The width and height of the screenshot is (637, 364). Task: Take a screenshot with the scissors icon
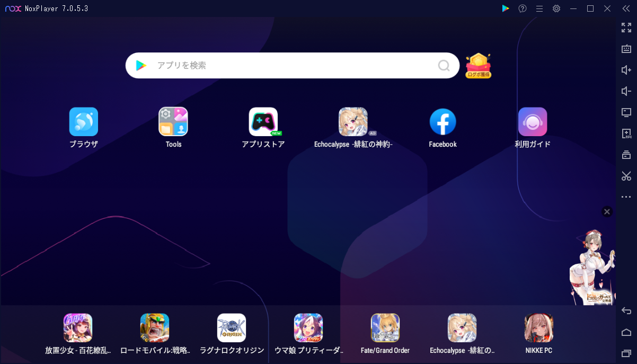click(x=626, y=176)
